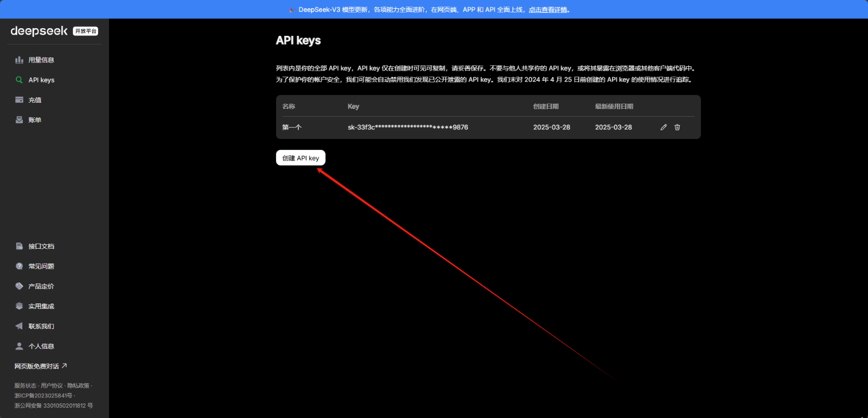Click the billing icon in sidebar
Viewport: 868px width, 418px height.
(19, 120)
